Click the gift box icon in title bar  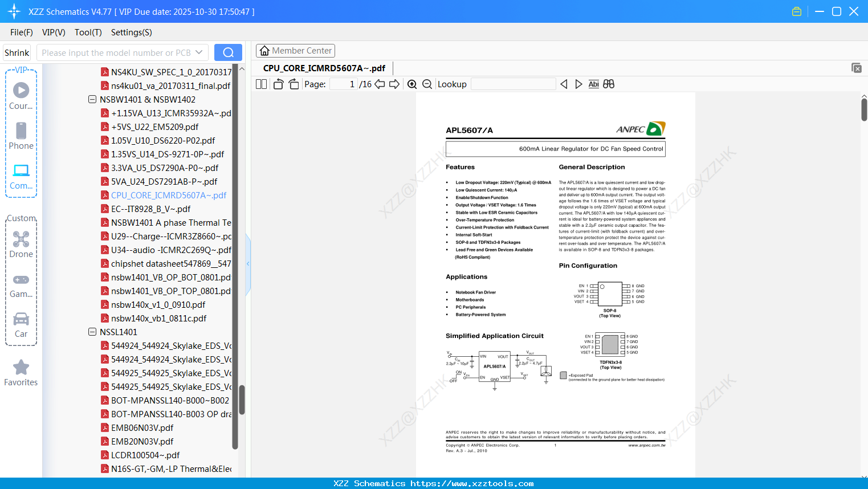tap(797, 11)
